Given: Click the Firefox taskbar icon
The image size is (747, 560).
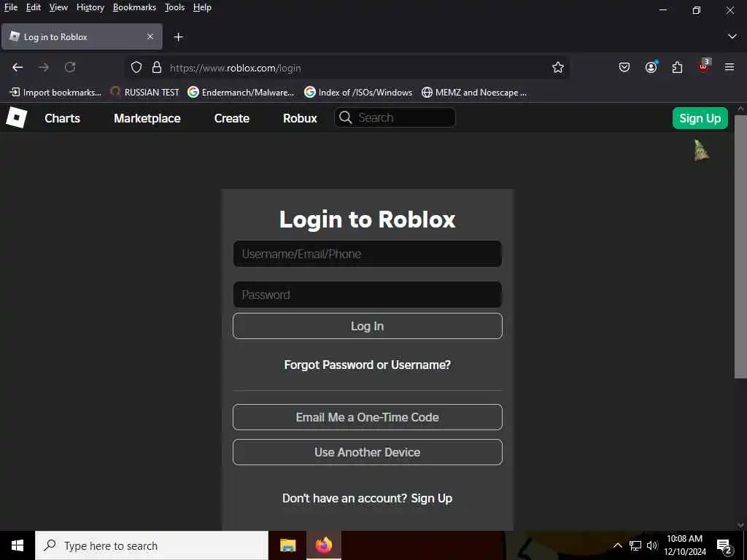Looking at the screenshot, I should click(323, 545).
